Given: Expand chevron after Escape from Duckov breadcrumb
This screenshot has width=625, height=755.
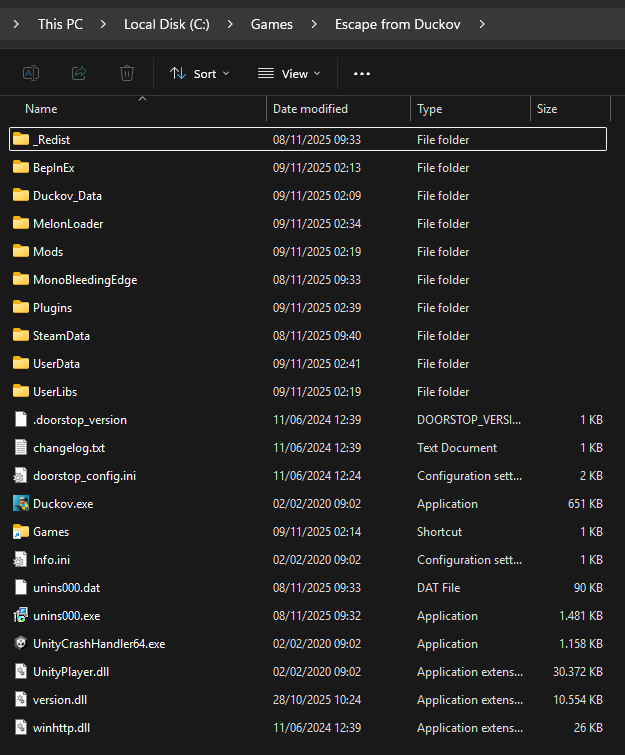Looking at the screenshot, I should [x=482, y=24].
